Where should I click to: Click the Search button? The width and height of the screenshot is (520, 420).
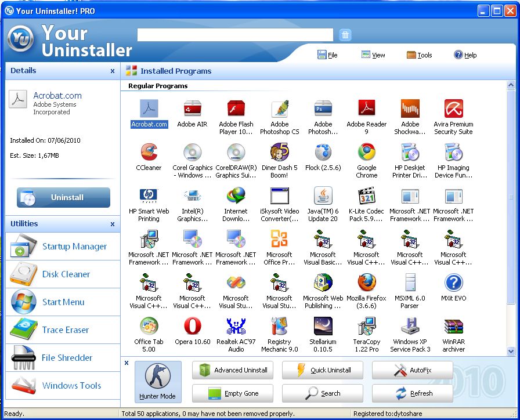coord(322,393)
